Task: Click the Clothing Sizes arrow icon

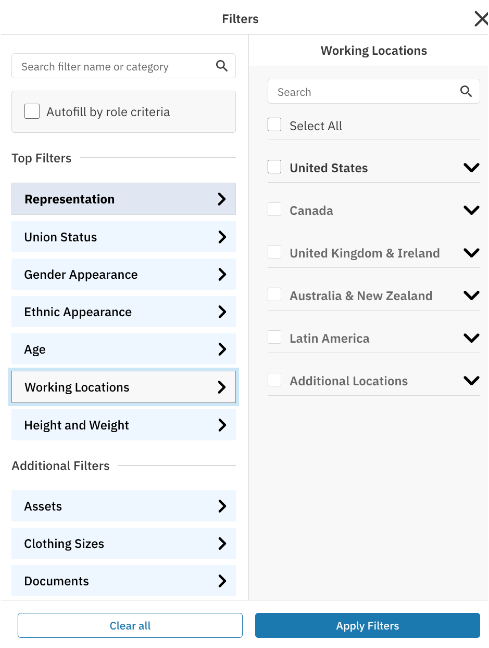Action: click(222, 543)
